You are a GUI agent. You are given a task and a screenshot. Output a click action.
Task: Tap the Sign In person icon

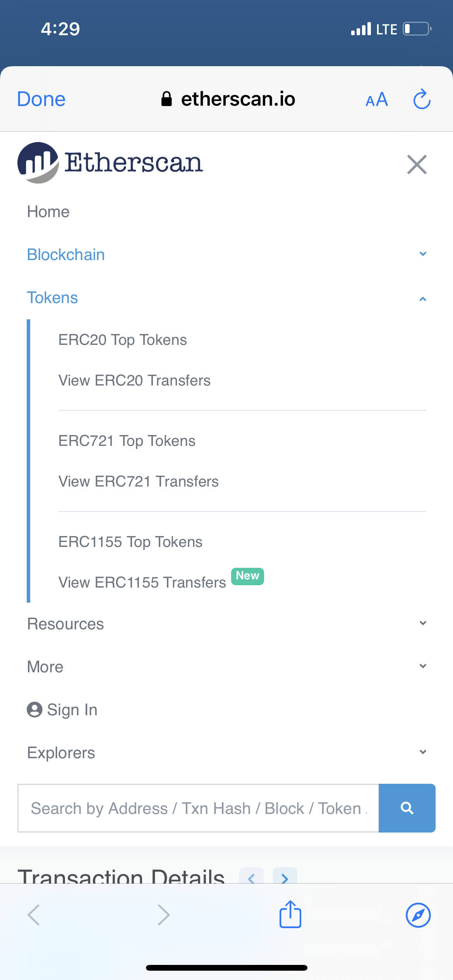[x=35, y=709]
